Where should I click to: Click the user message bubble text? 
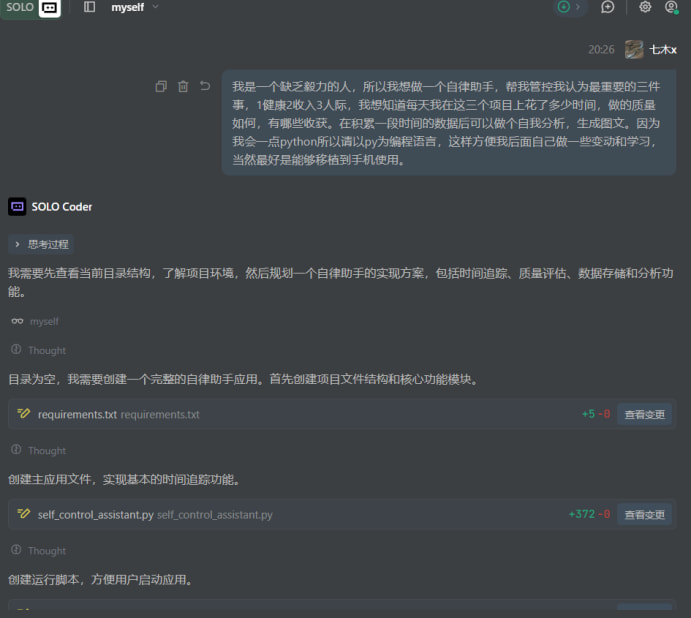[449, 123]
